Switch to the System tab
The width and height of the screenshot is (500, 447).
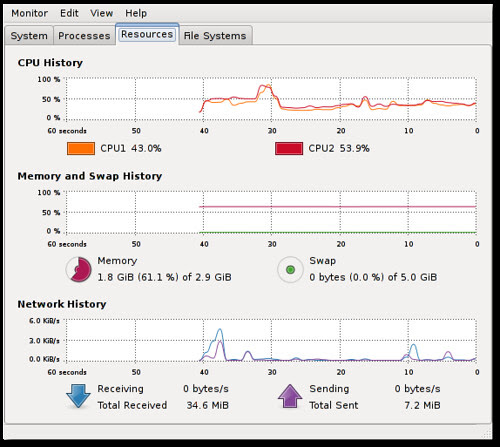point(29,36)
